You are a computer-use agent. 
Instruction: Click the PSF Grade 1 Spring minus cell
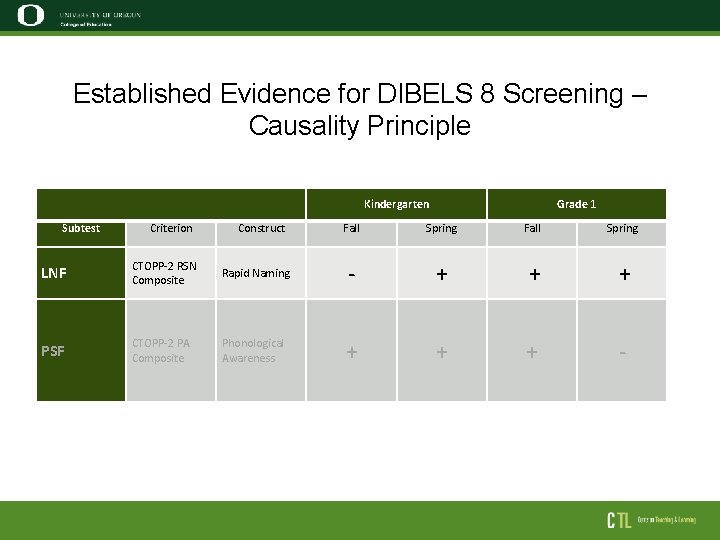622,350
